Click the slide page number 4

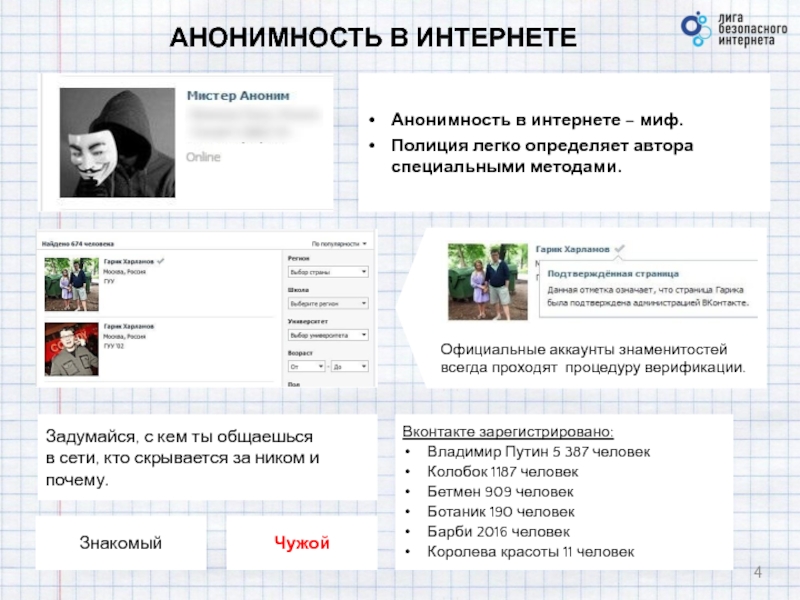click(x=758, y=572)
